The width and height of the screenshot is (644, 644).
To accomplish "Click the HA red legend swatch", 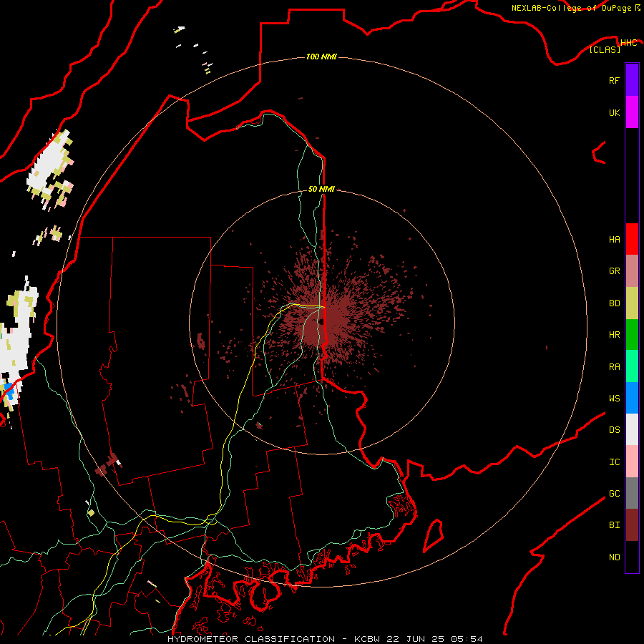I will [632, 239].
